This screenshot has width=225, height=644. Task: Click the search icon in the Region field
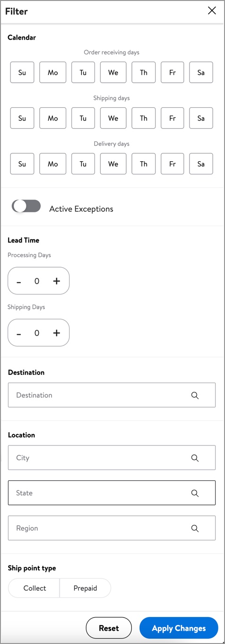pos(195,528)
